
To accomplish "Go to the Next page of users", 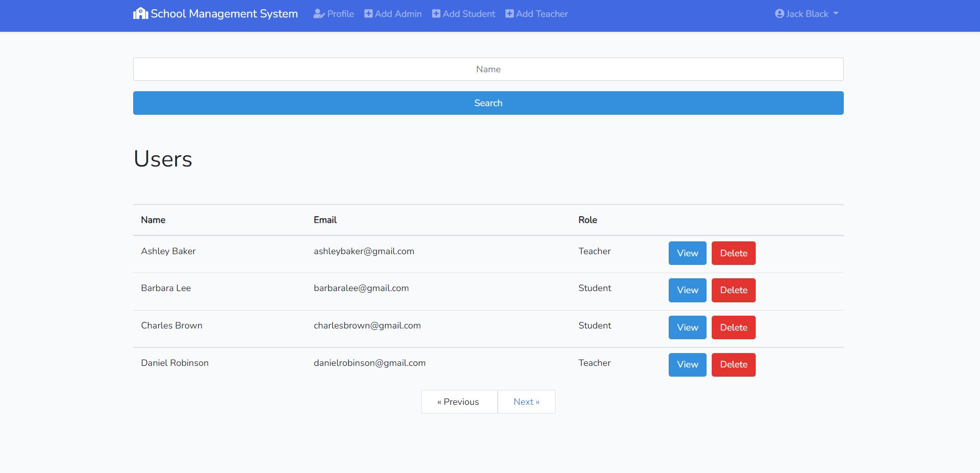I will [x=526, y=401].
